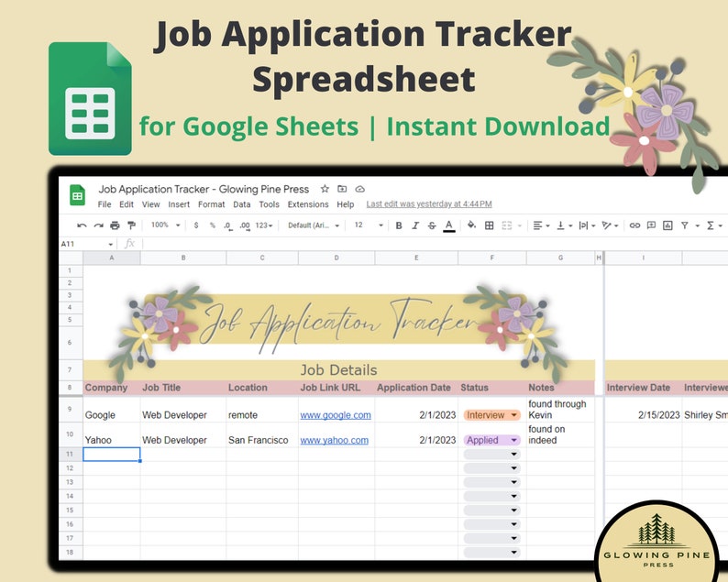
Task: Click the 'found on indeed' notes cell
Action: pos(561,434)
